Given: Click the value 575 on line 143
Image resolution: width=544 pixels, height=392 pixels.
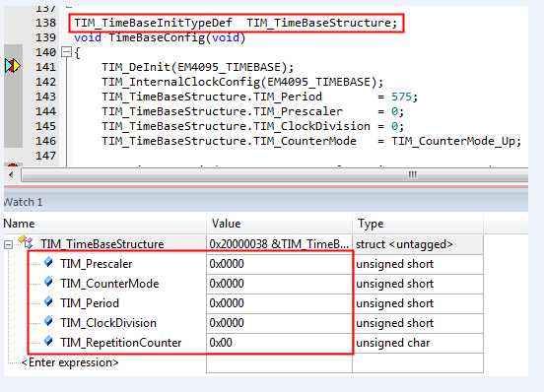Looking at the screenshot, I should [x=401, y=97].
